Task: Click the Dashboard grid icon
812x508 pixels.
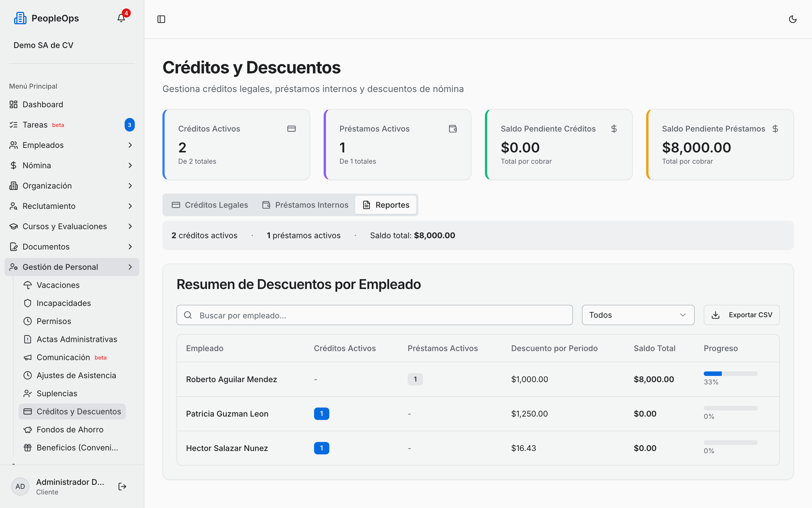Action: tap(14, 104)
